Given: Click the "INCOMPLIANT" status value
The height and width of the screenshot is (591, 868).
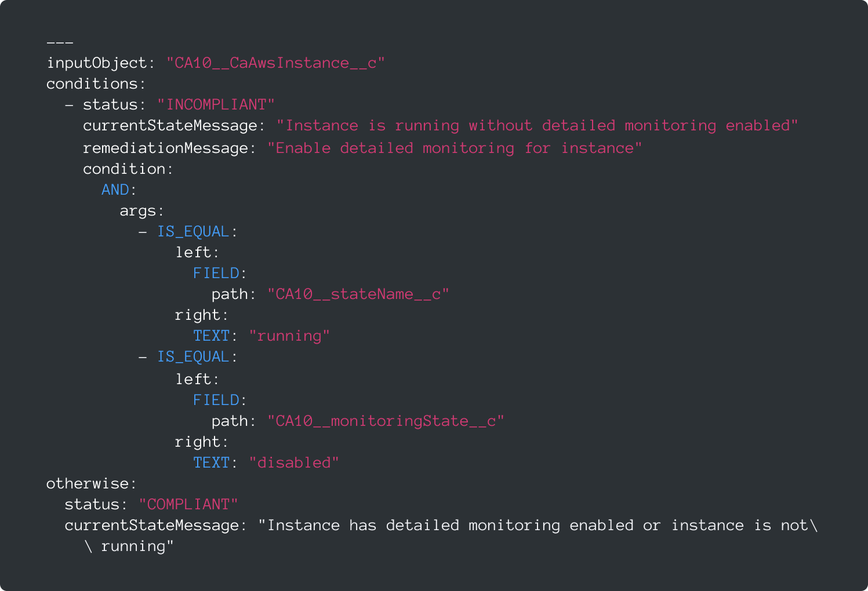Looking at the screenshot, I should [x=216, y=105].
